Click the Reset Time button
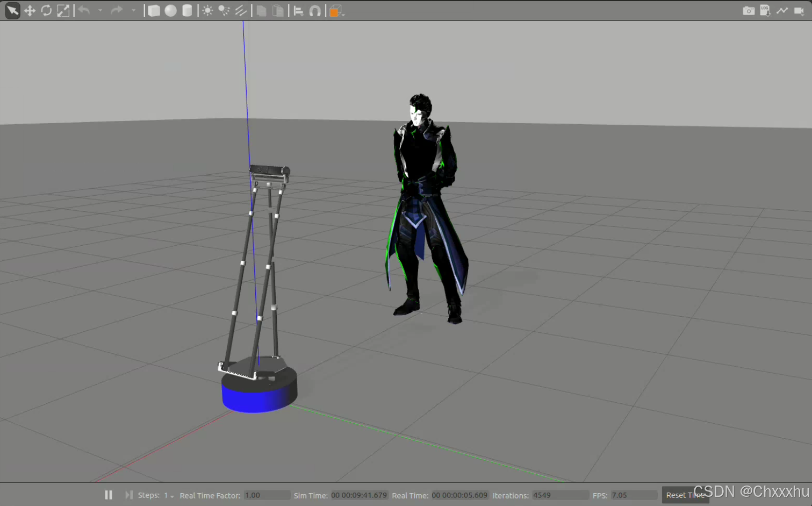The image size is (812, 506). (x=685, y=495)
